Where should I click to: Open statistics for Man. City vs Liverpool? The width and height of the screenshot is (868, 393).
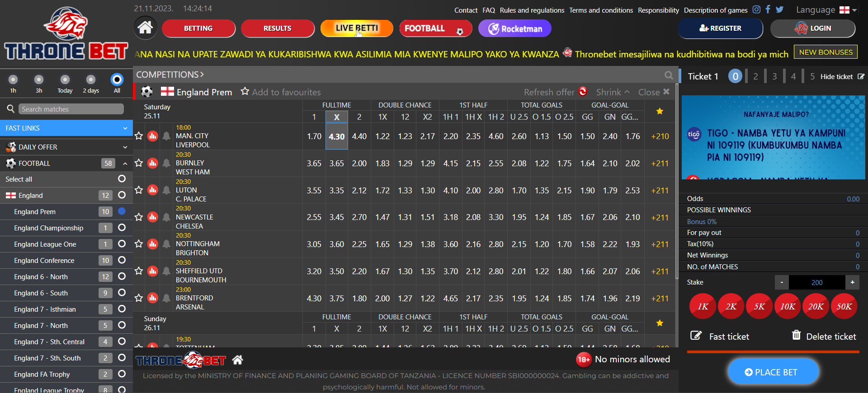(153, 136)
